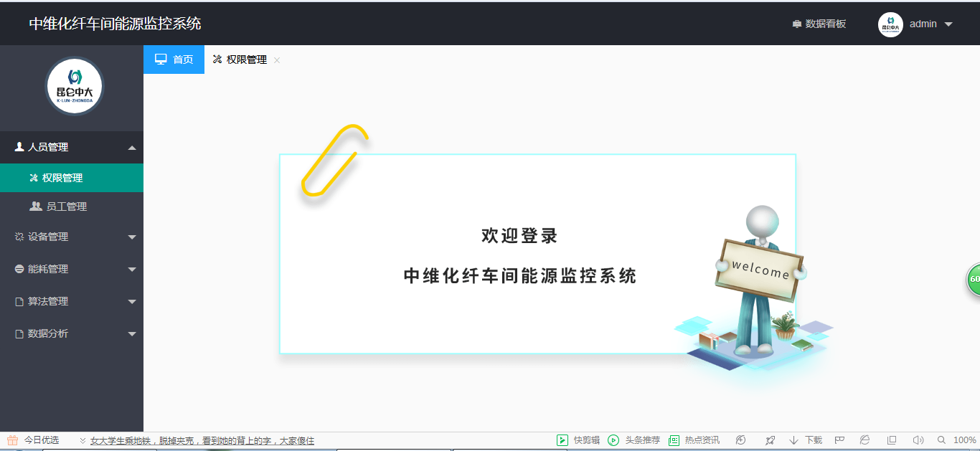Click the 算法管理 file icon
The width and height of the screenshot is (980, 451).
pyautogui.click(x=19, y=302)
